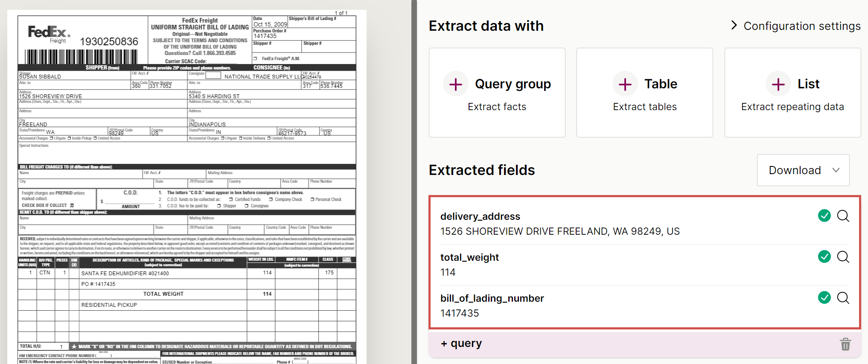Click the barcode under number 1930250836

(81, 57)
